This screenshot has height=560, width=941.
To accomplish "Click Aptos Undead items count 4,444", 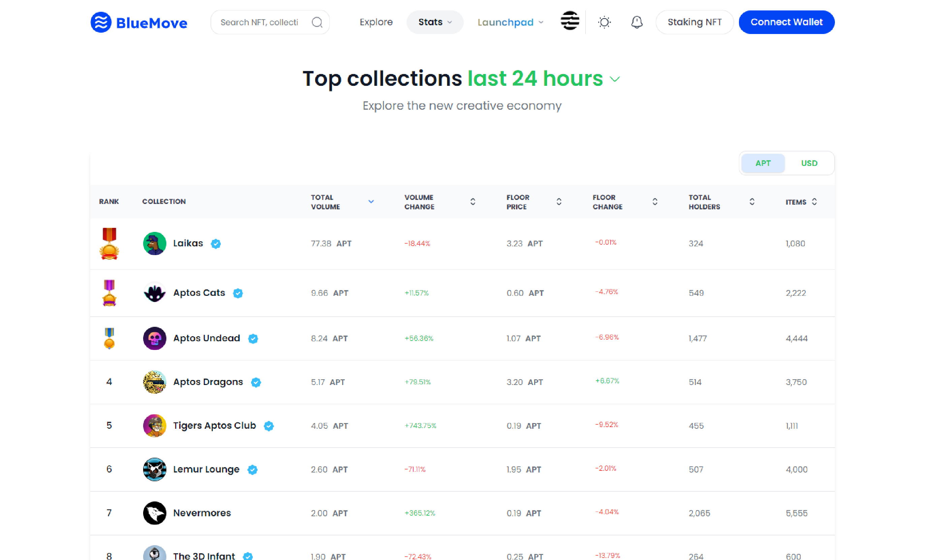I will click(797, 339).
